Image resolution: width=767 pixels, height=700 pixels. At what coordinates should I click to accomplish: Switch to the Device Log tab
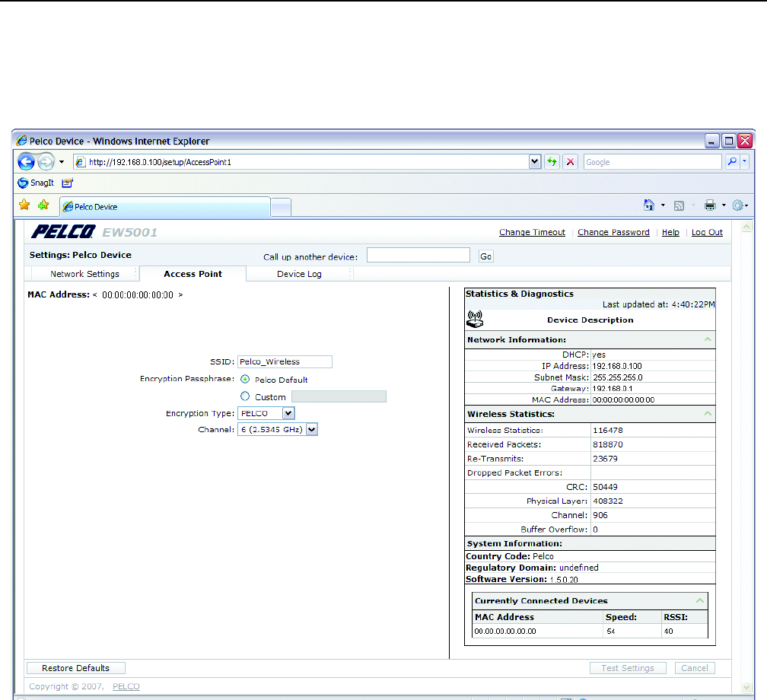pos(299,274)
